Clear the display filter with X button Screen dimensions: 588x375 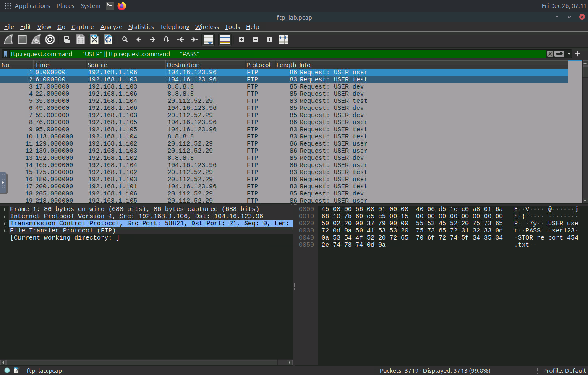(550, 54)
